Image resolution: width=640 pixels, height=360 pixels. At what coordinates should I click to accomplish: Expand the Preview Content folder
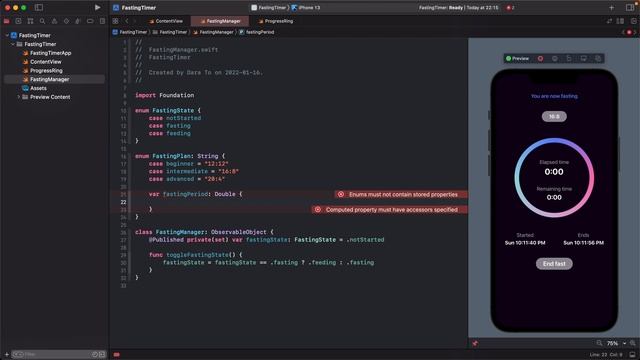[x=18, y=97]
